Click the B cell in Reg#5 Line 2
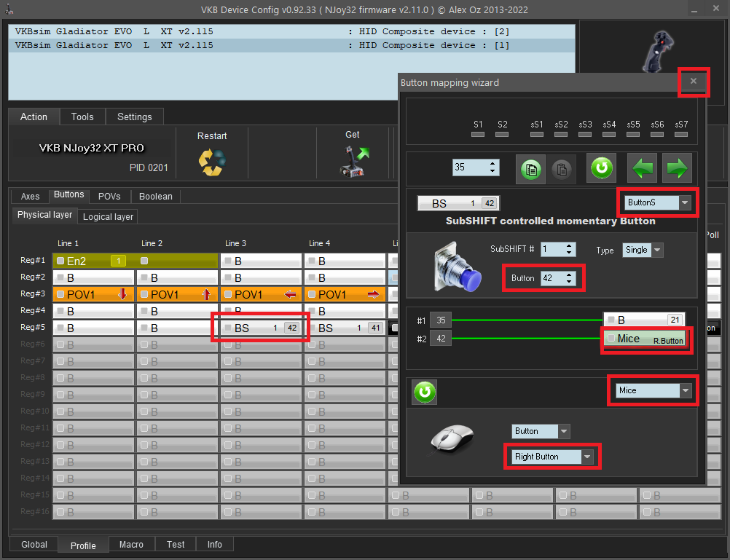730x560 pixels. click(x=177, y=328)
